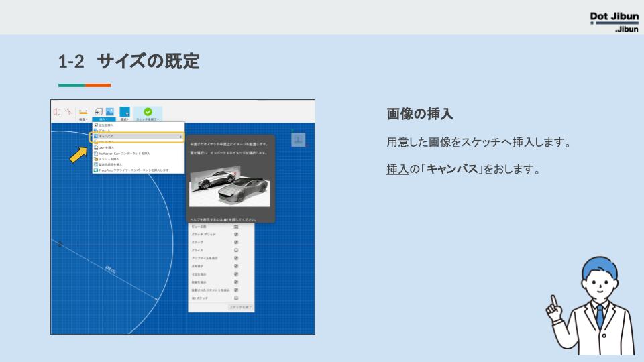
Task: Toggle the 投影されたジオメトリを表示 checkbox
Action: pyautogui.click(x=236, y=290)
